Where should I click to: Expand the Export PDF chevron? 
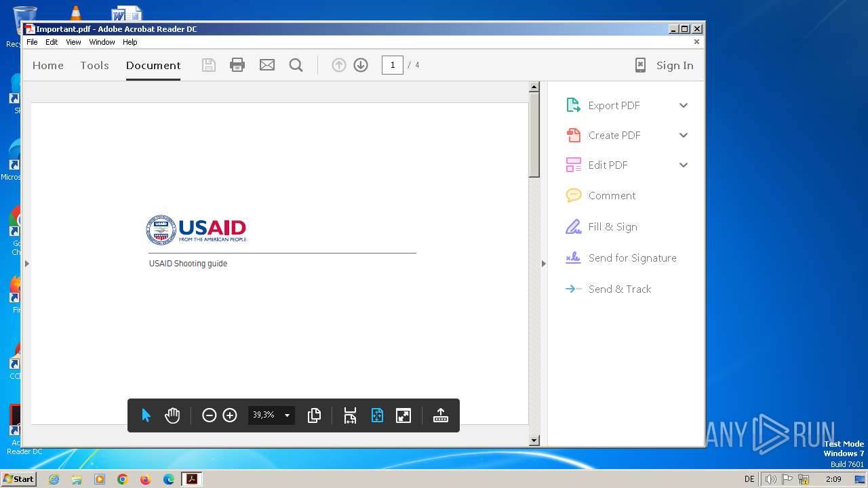(x=684, y=105)
